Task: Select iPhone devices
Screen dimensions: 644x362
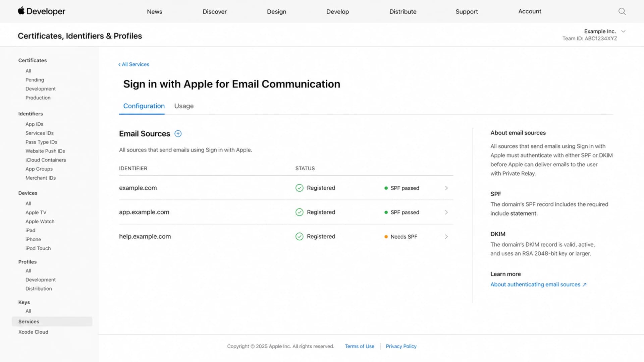Action: coord(33,239)
